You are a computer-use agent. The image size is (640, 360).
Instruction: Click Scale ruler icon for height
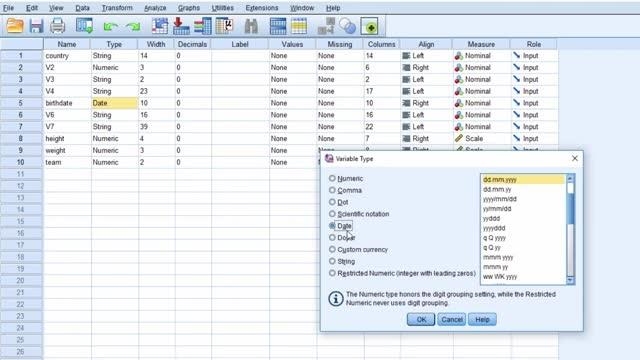tap(459, 139)
